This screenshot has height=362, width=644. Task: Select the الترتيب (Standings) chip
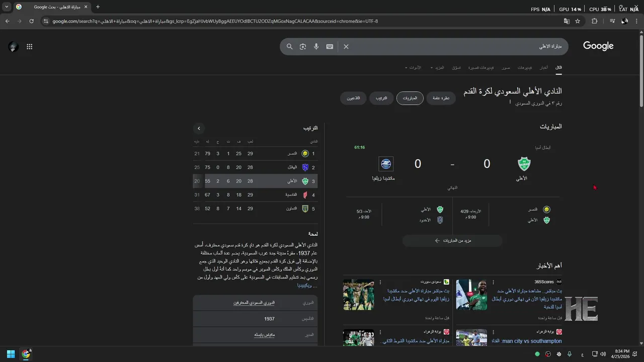381,99
